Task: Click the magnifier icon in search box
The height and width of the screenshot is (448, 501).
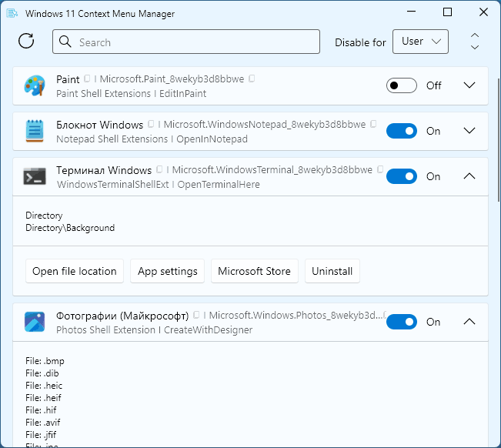Action: pyautogui.click(x=65, y=42)
